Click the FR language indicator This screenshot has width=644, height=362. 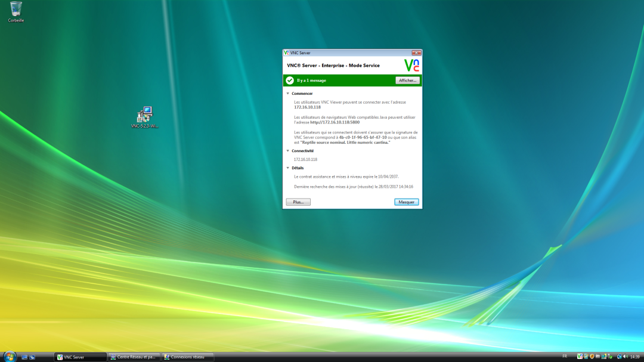pyautogui.click(x=565, y=357)
